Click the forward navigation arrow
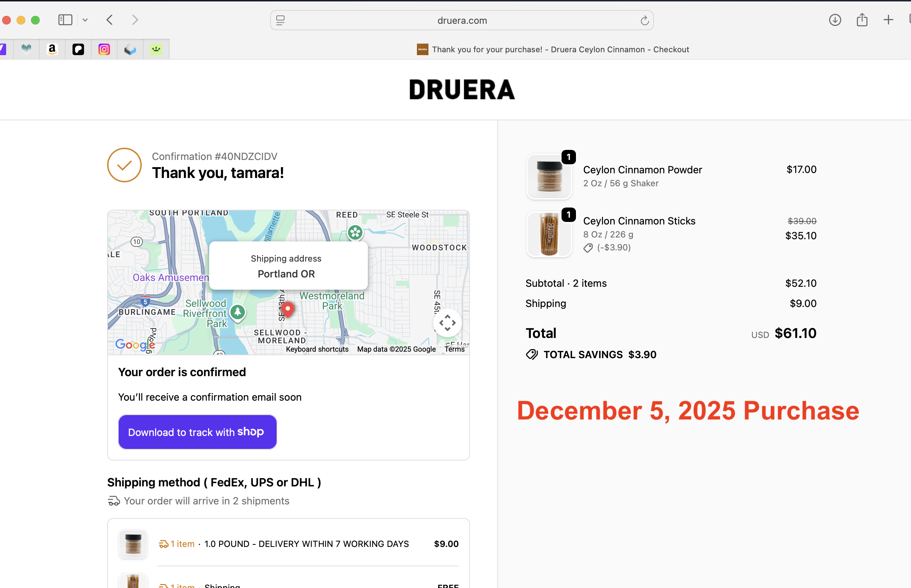Screen dimensions: 911x588 [135, 20]
